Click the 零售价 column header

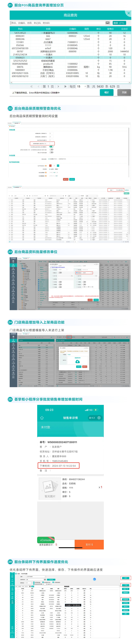(110, 29)
